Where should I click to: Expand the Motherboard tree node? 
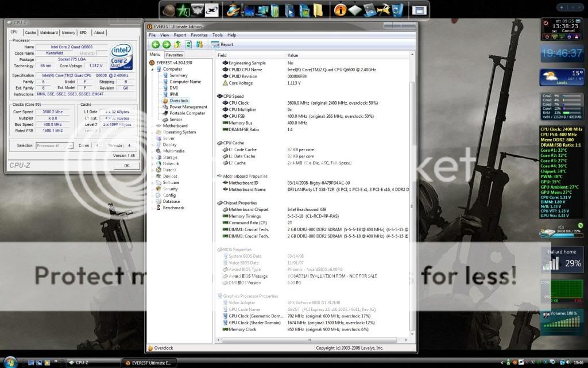tap(153, 126)
